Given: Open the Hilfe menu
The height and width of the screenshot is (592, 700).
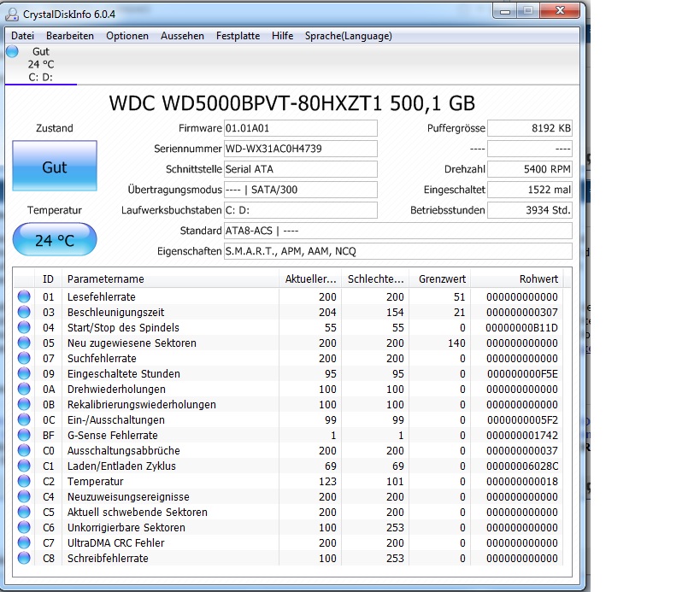Looking at the screenshot, I should [282, 36].
